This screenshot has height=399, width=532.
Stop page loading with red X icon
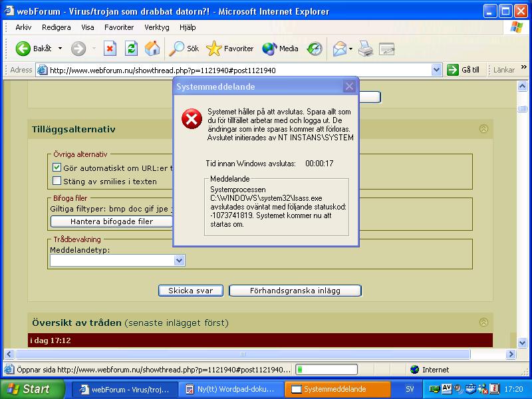pos(110,49)
